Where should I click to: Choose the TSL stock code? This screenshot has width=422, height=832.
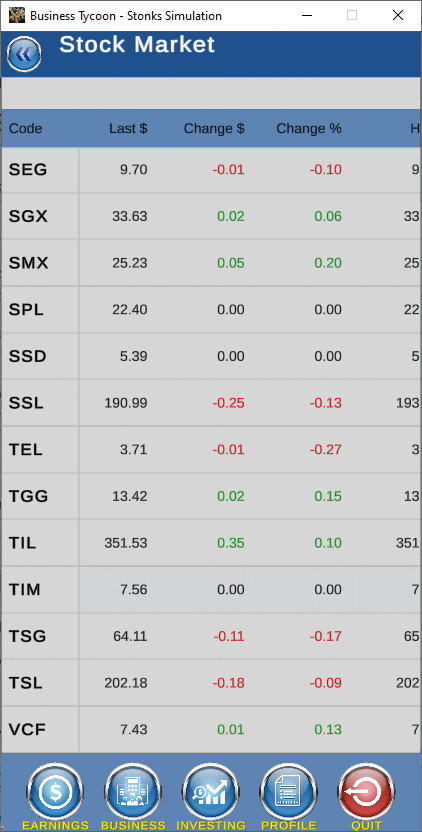pyautogui.click(x=25, y=683)
